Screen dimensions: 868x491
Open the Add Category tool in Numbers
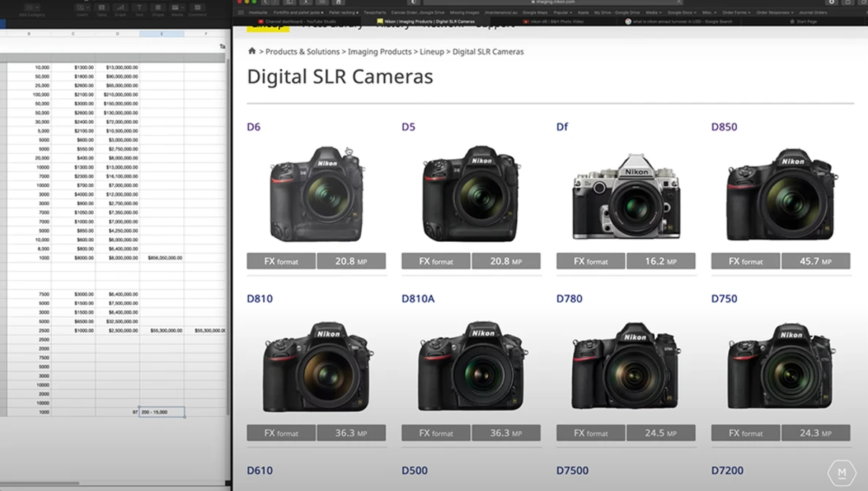point(31,10)
